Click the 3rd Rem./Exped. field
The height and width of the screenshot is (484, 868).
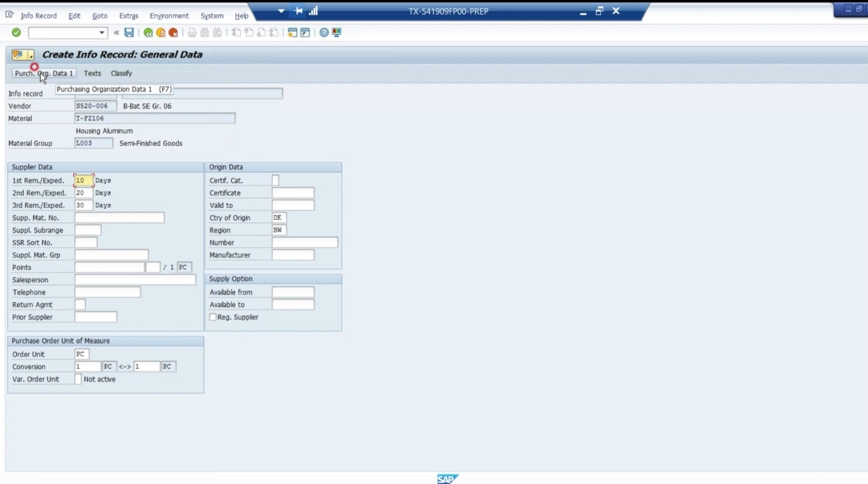pos(83,205)
